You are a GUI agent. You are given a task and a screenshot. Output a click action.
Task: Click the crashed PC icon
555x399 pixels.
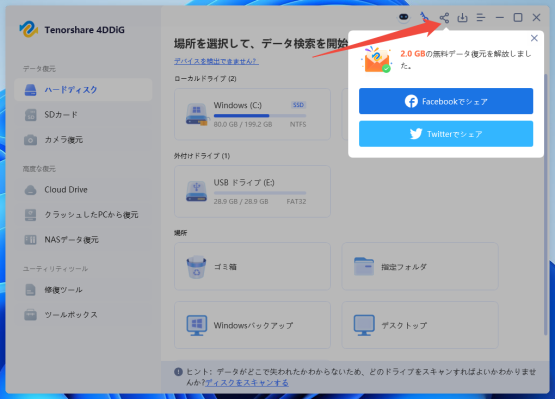tap(30, 215)
